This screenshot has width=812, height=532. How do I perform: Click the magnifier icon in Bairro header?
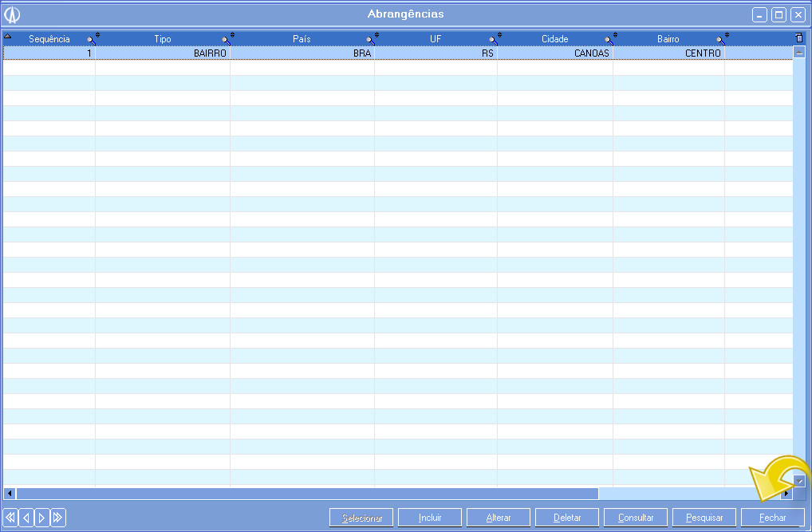click(x=720, y=41)
